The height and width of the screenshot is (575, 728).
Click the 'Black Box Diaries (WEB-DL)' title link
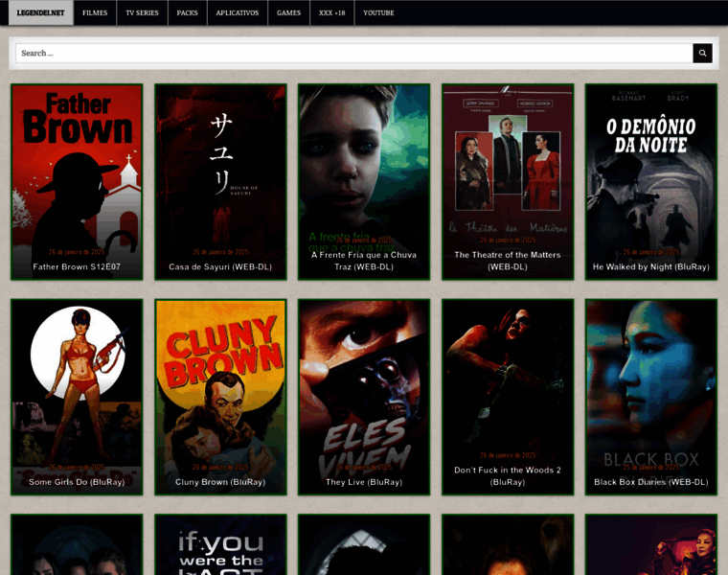coord(651,482)
